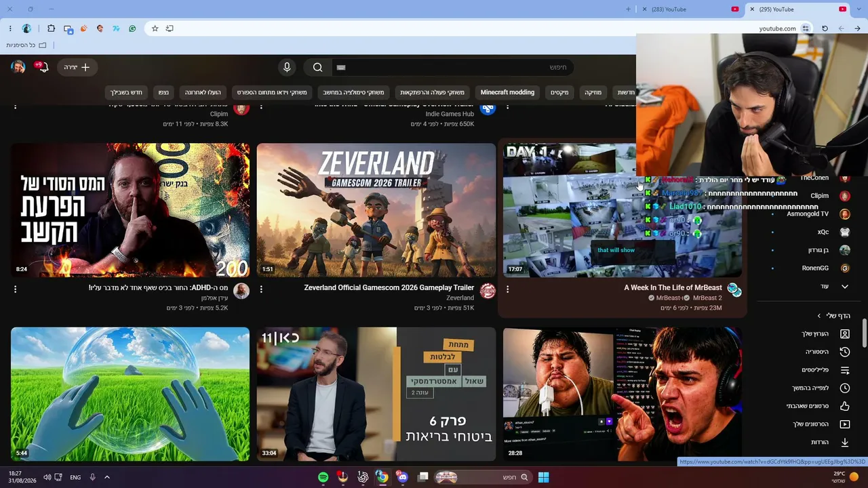Open a new browser tab
The height and width of the screenshot is (488, 868).
tap(628, 9)
